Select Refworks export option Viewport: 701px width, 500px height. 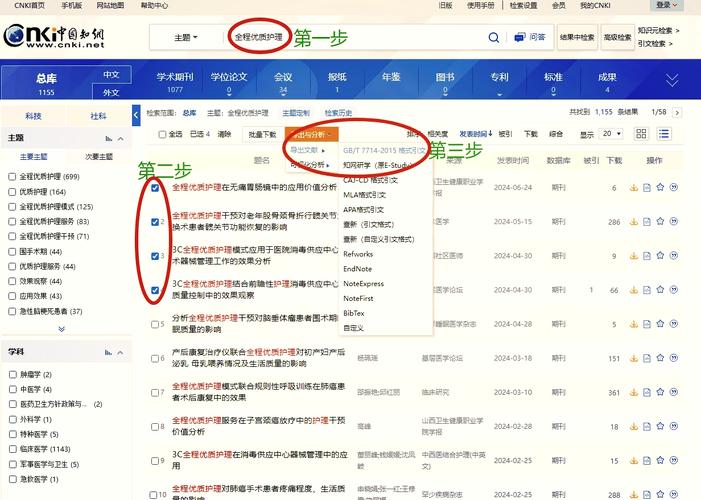[358, 254]
